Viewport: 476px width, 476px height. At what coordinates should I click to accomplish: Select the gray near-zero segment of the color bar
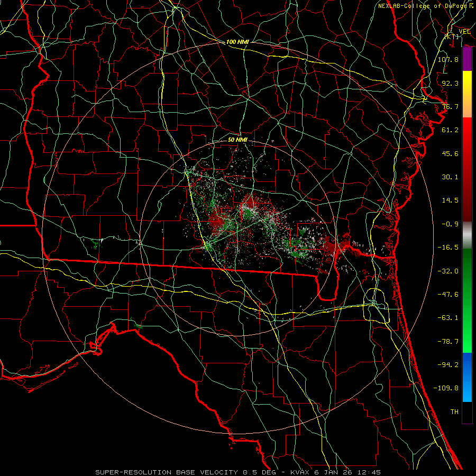467,235
